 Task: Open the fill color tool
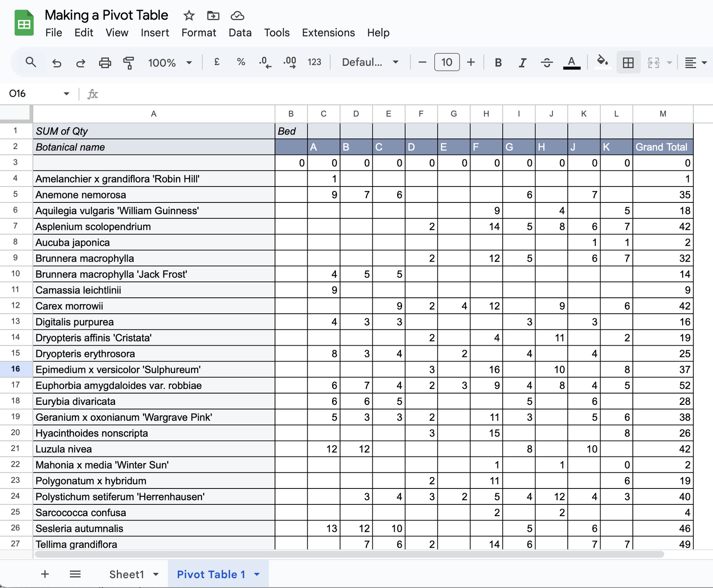point(603,62)
